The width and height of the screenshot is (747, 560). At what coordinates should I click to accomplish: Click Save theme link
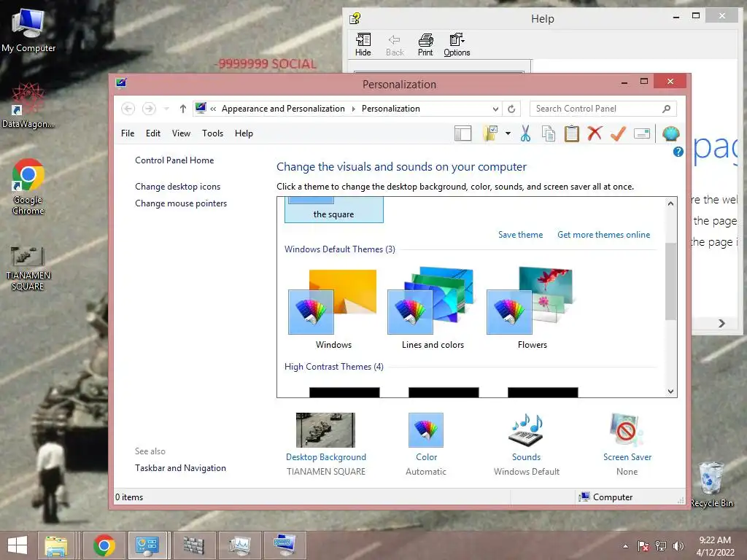(521, 235)
